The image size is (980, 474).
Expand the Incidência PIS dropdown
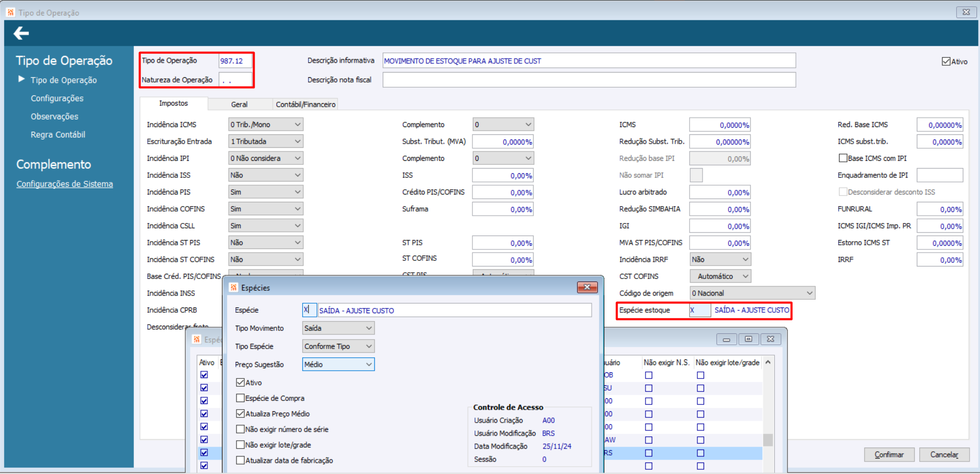point(265,192)
